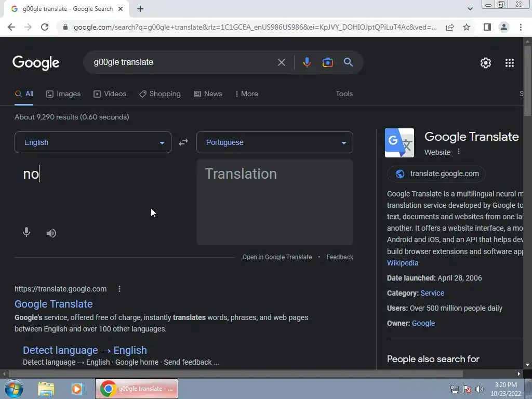Visit translate.google.com from knowledge panel
This screenshot has width=532, height=399.
(436, 174)
